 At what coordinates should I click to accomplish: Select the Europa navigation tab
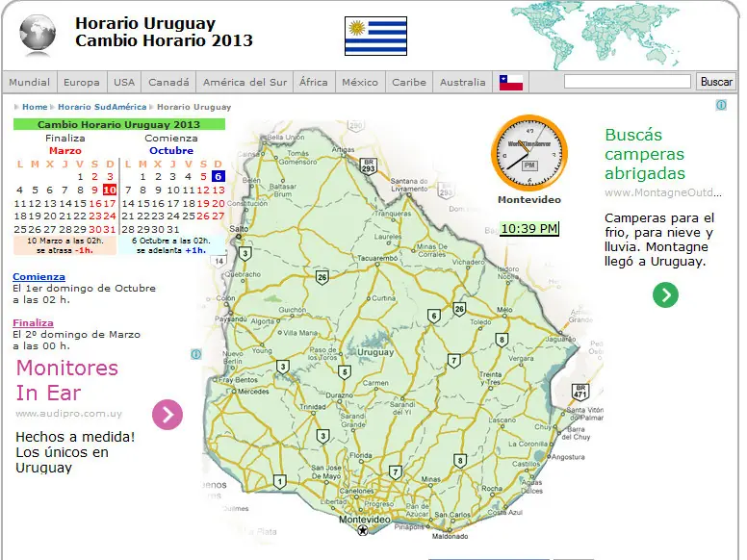click(x=82, y=83)
